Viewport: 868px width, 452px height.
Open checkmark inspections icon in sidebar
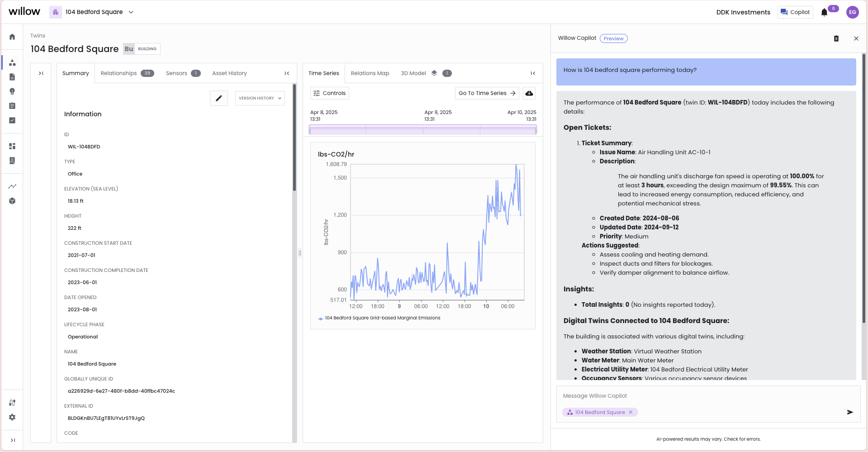[12, 120]
